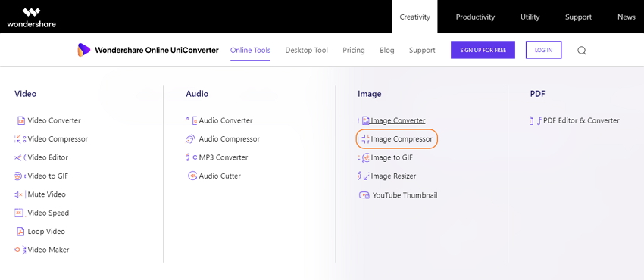Click the YouTube Thumbnail icon
The image size is (644, 280).
coord(364,195)
